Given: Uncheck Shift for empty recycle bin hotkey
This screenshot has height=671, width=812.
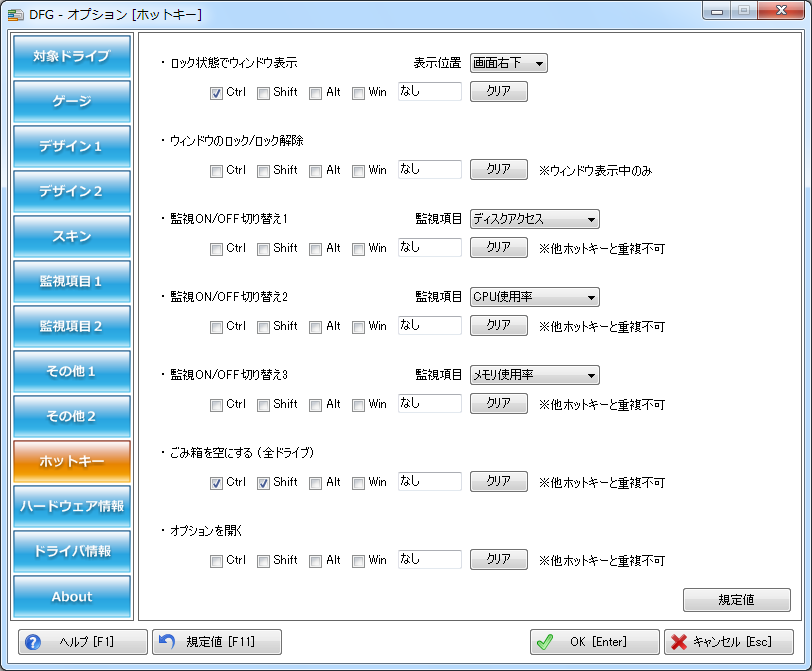Looking at the screenshot, I should (264, 483).
